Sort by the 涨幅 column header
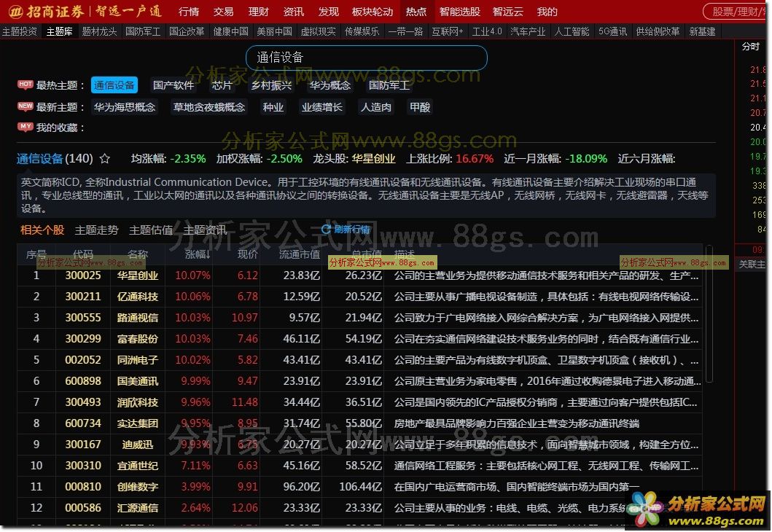 click(198, 254)
